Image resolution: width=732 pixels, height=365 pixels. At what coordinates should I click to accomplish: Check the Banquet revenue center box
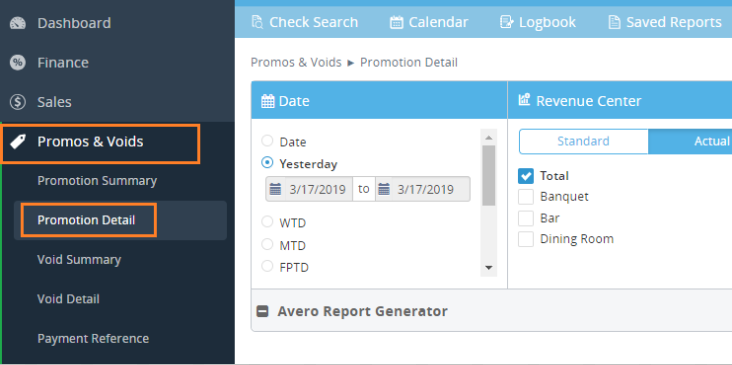coord(526,197)
